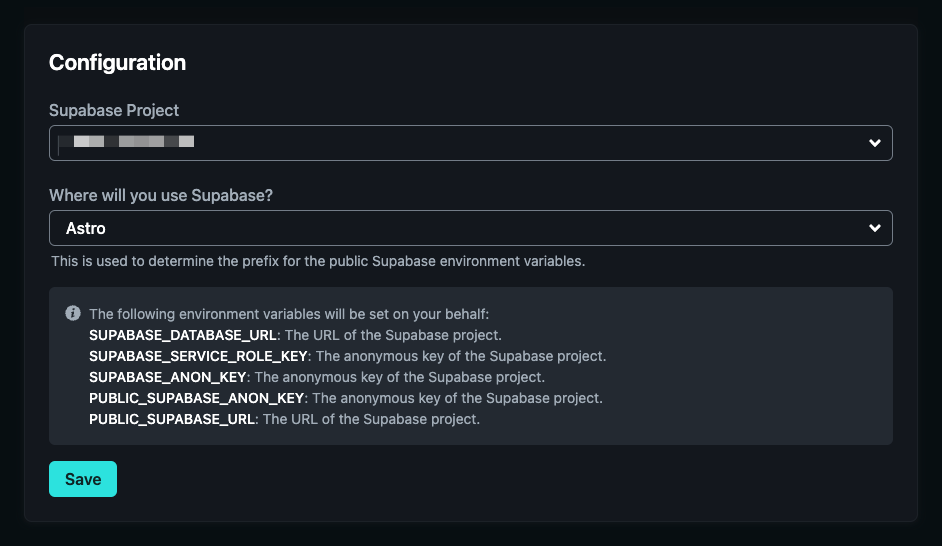
Task: Click the "Where will you use Supabase?" label
Action: 161,195
